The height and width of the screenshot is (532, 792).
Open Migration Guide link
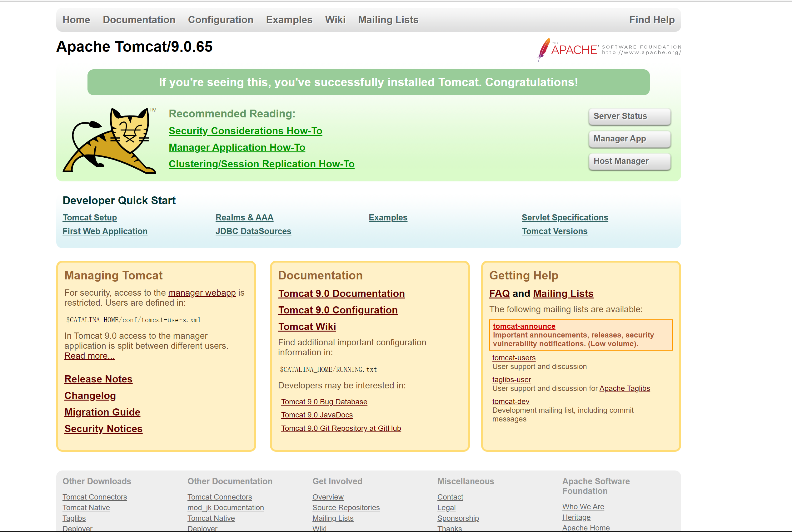coord(102,412)
